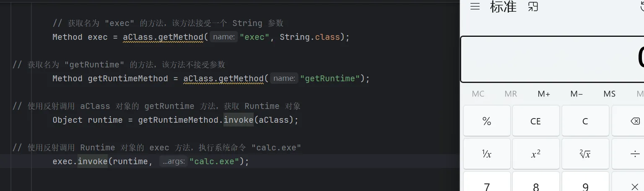Click the "getRuntime" string literal in code
Viewport: 644px width, 191px height.
(330, 78)
